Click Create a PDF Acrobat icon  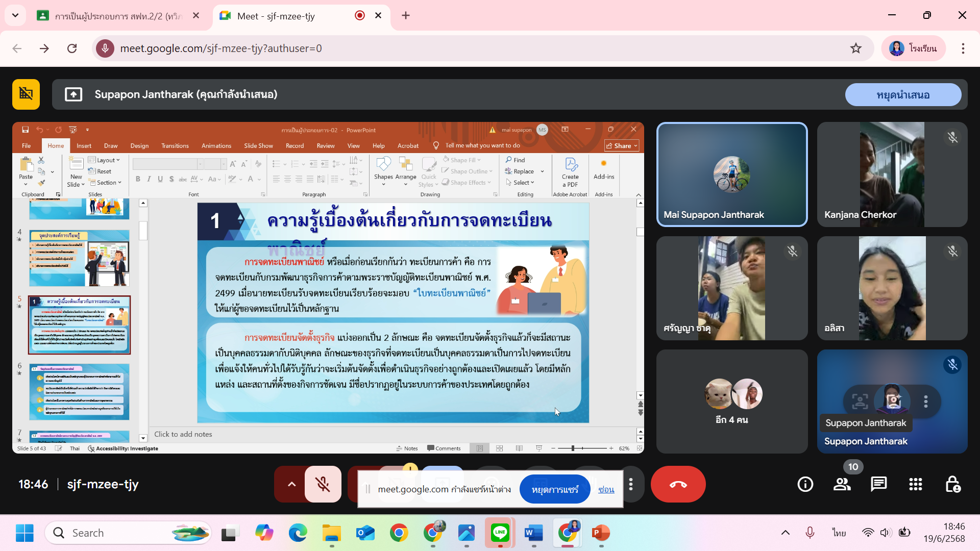(570, 172)
